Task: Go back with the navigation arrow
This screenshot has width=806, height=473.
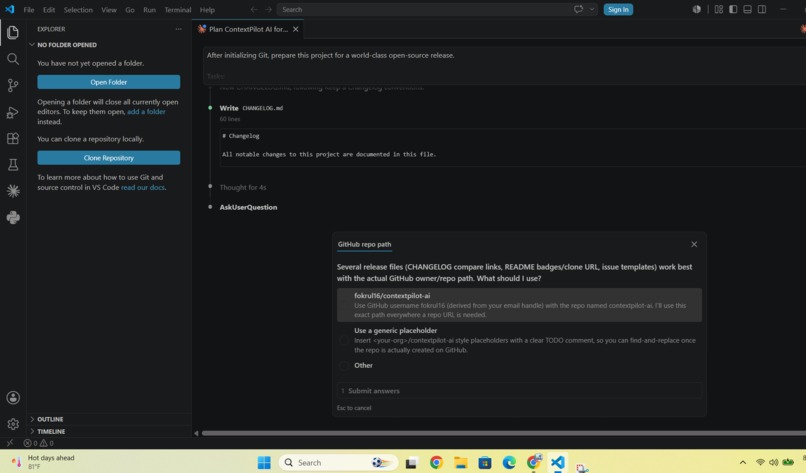Action: tap(254, 9)
